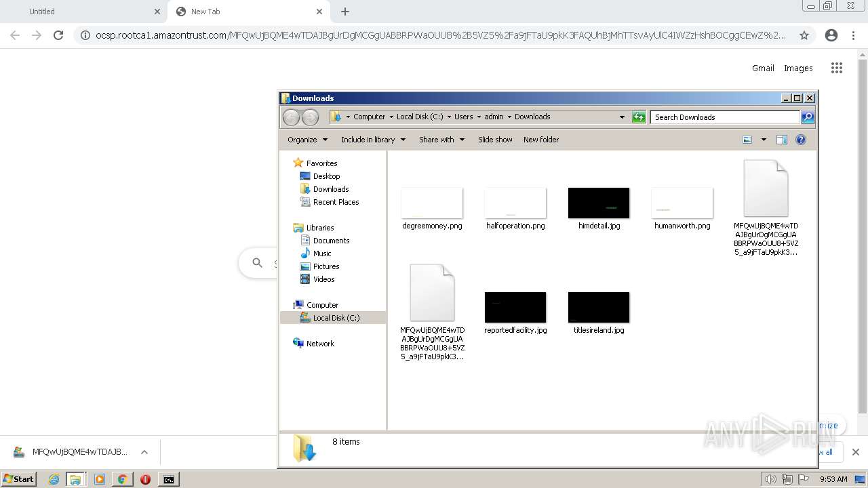Reload the Chrome page
The width and height of the screenshot is (868, 488).
click(x=58, y=35)
